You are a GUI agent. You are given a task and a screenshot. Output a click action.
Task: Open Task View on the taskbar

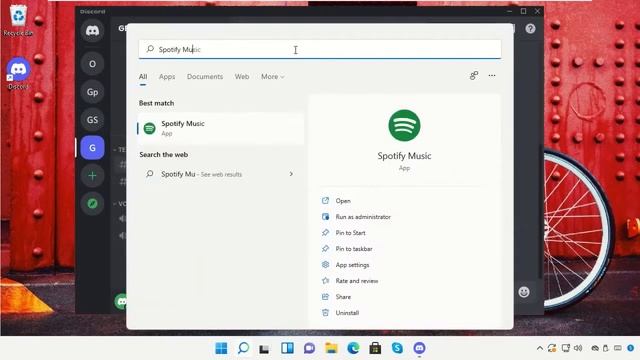coord(264,348)
